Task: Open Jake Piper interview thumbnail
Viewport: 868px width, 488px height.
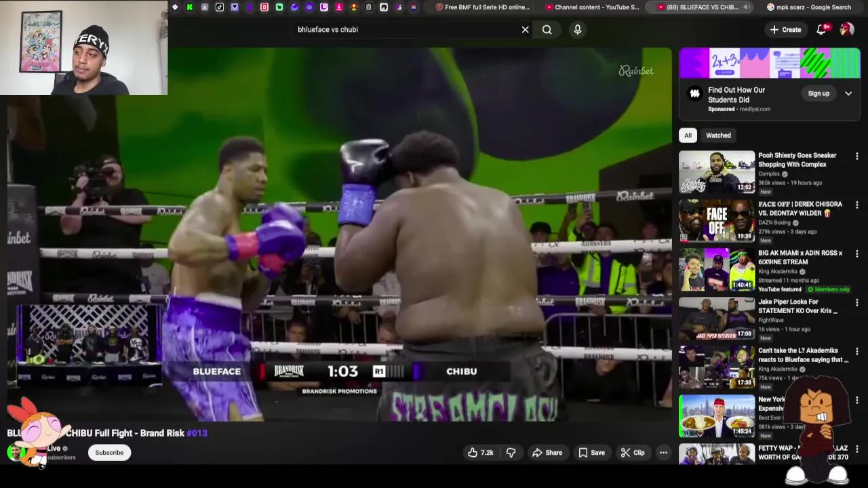Action: click(717, 319)
